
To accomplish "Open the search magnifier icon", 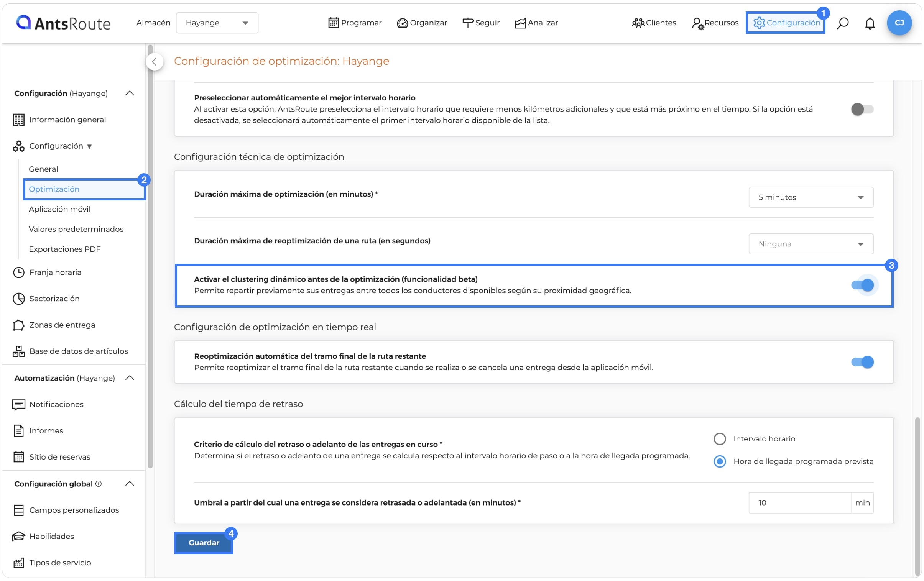I will click(843, 23).
